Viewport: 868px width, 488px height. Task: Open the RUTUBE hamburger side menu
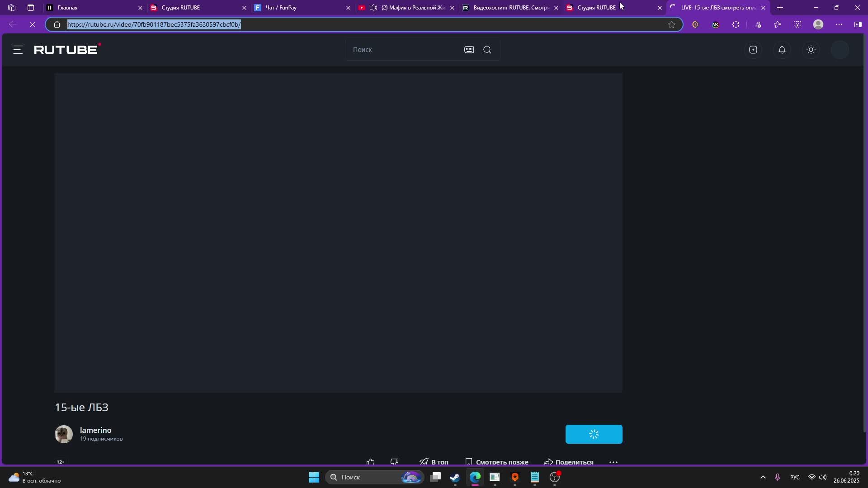[18, 50]
